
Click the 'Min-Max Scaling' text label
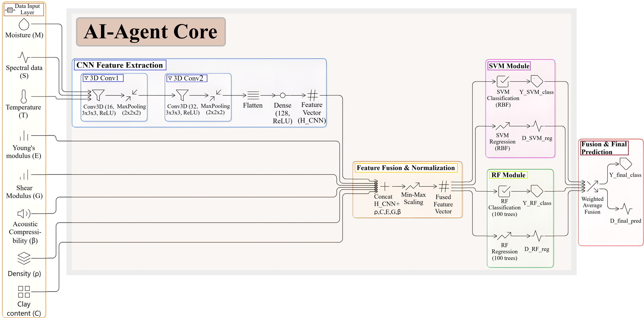pos(413,198)
